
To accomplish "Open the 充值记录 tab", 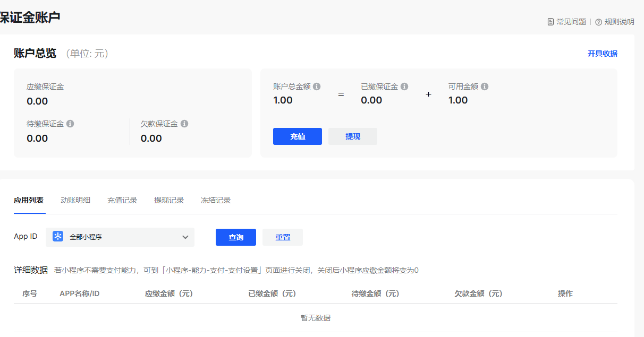I will [x=122, y=200].
